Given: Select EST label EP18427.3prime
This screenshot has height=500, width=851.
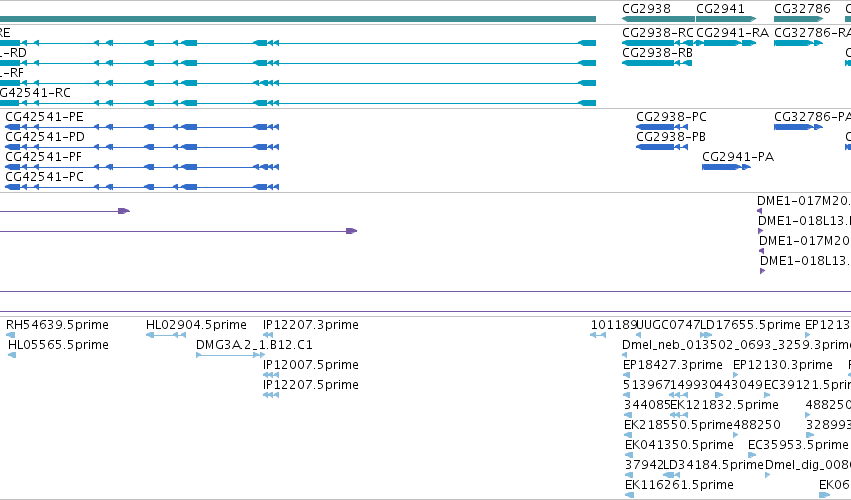Looking at the screenshot, I should pos(673,365).
